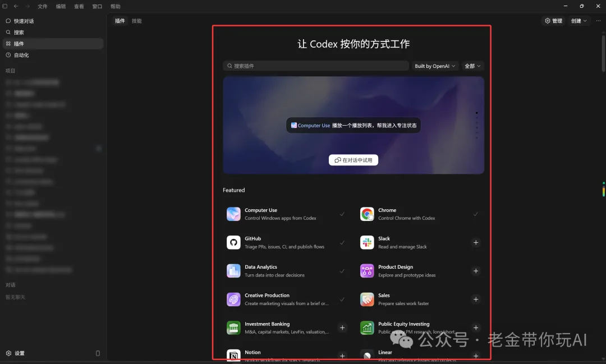Open the Product Design plugin icon
This screenshot has height=364, width=606.
367,271
